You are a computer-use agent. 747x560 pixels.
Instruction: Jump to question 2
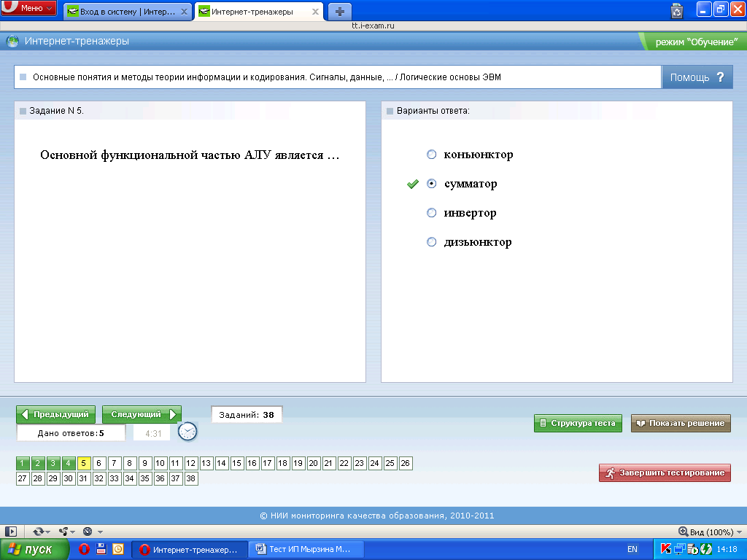tap(38, 463)
